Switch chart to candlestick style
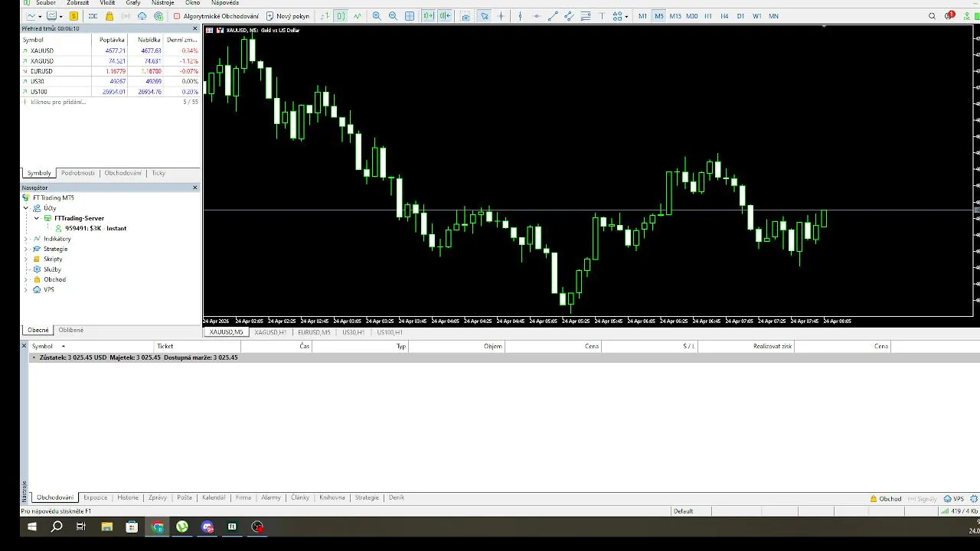 coord(341,16)
